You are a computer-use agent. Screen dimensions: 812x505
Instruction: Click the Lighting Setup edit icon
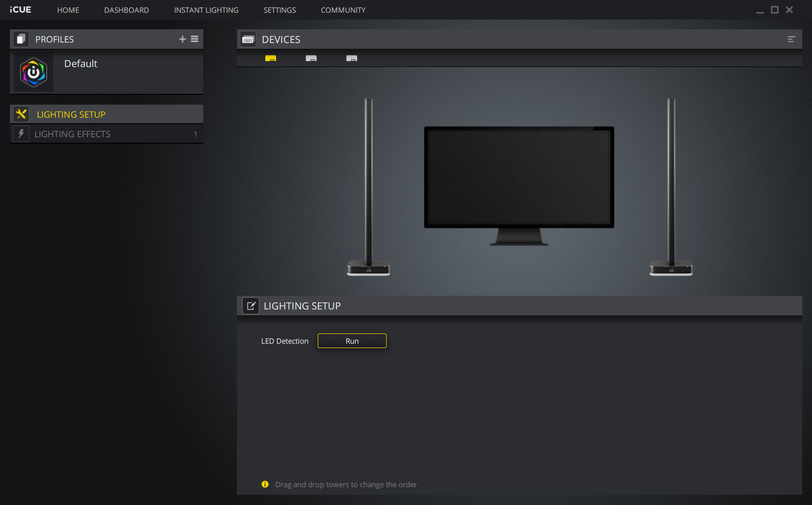(x=251, y=306)
